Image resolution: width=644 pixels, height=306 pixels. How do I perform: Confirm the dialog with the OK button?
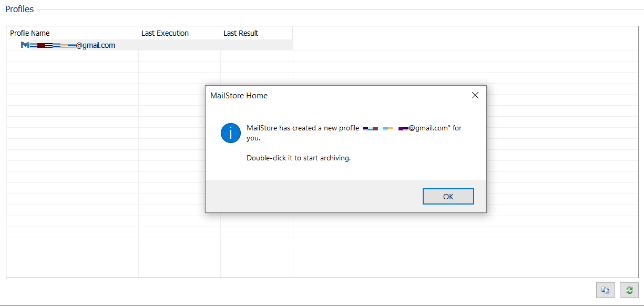coord(448,197)
